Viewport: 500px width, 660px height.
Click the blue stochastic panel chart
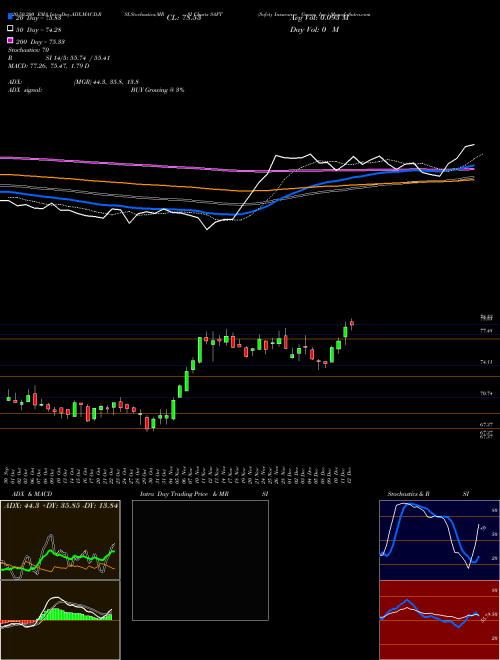439,540
